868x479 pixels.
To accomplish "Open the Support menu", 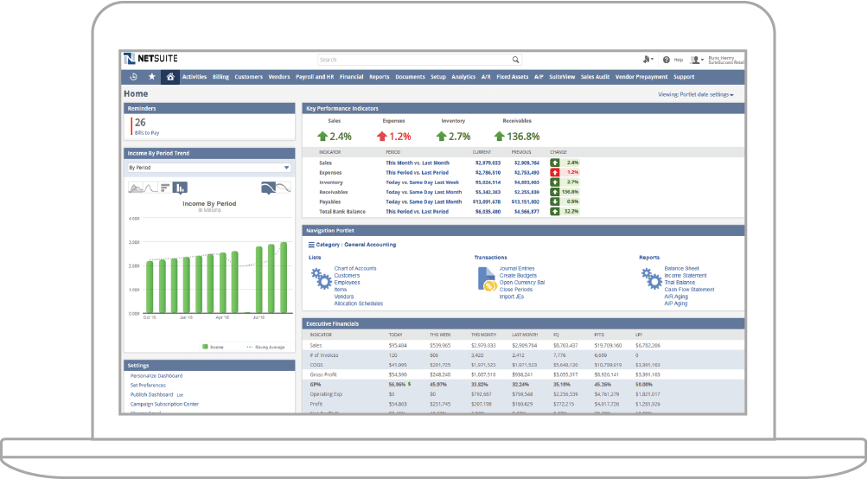I will click(x=684, y=77).
